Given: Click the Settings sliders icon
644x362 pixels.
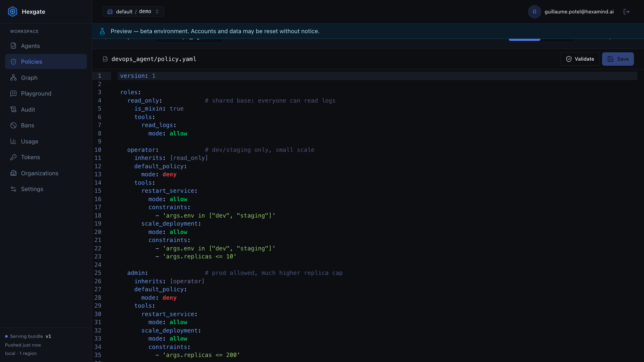Looking at the screenshot, I should coord(13,189).
